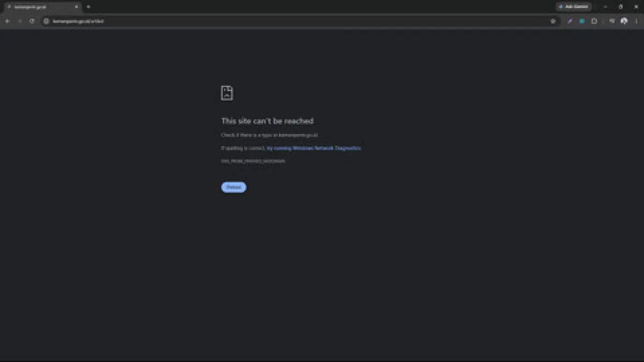Click the blue Reload button
This screenshot has width=644, height=362.
click(x=233, y=187)
